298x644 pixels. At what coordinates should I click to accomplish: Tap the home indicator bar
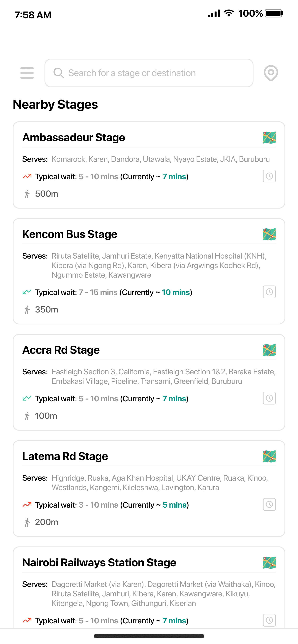(x=149, y=636)
